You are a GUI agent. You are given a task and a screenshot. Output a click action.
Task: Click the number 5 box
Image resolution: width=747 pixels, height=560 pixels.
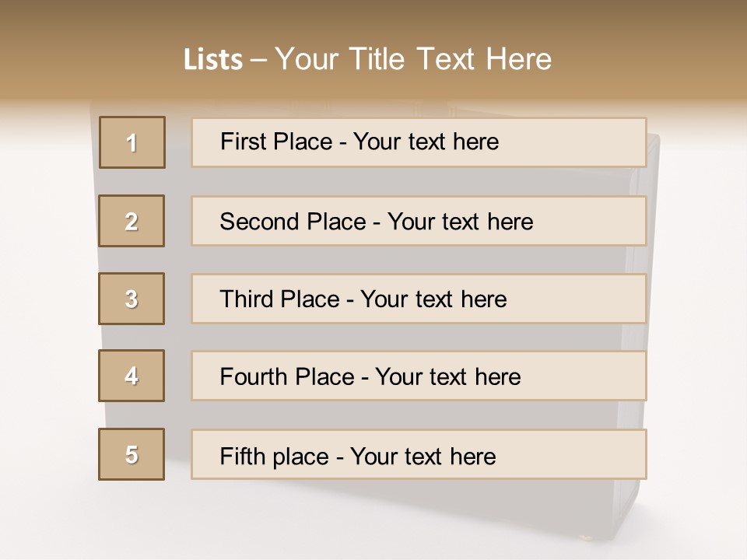tap(132, 454)
